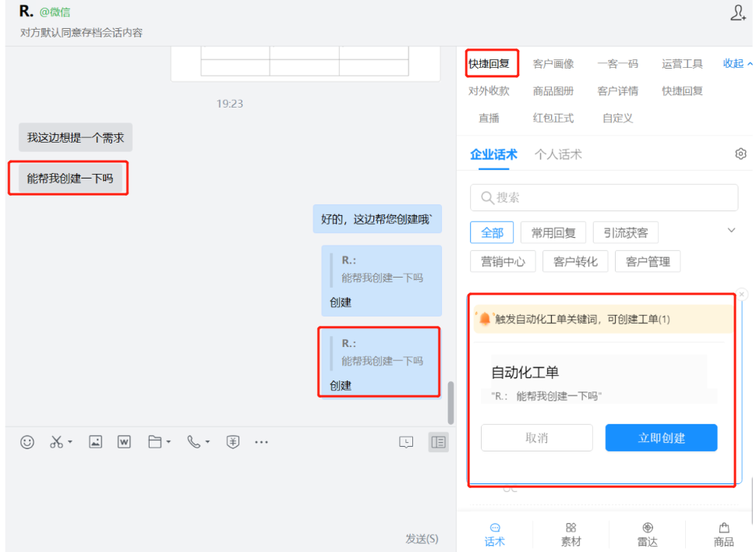
Task: Select 引流获客 filter tag
Action: pos(626,233)
